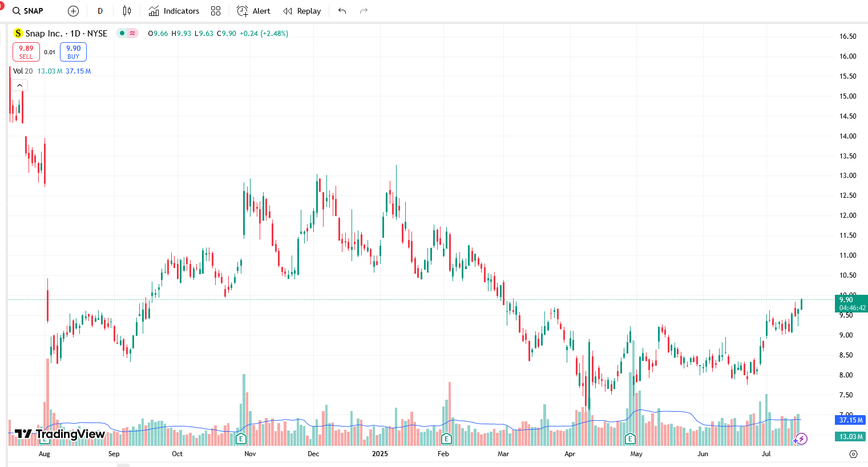Click the 37.15 M volume MA label
868x467 pixels.
coord(850,420)
